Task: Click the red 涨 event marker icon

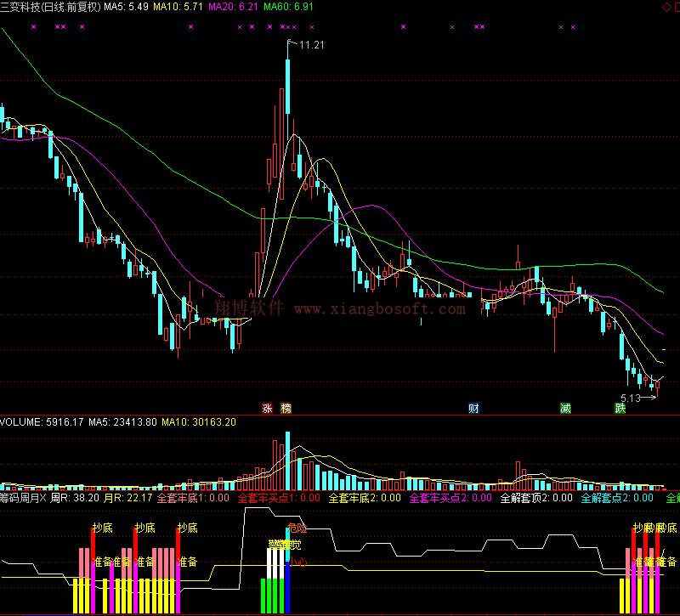Action: point(267,409)
